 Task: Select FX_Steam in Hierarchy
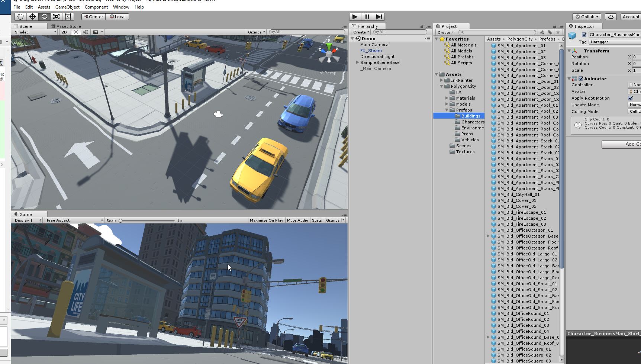[371, 51]
